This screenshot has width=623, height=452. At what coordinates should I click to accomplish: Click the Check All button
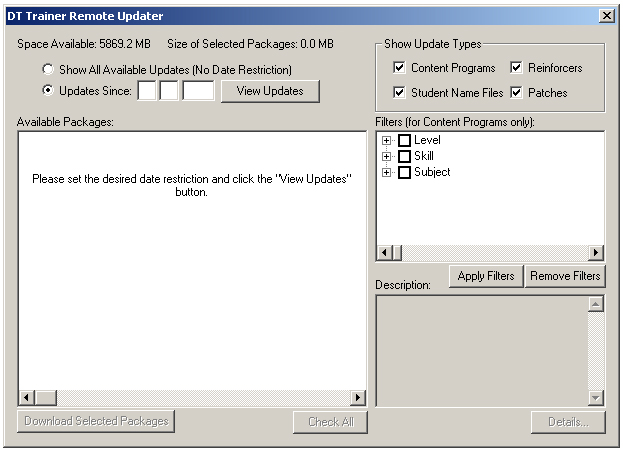coord(331,422)
